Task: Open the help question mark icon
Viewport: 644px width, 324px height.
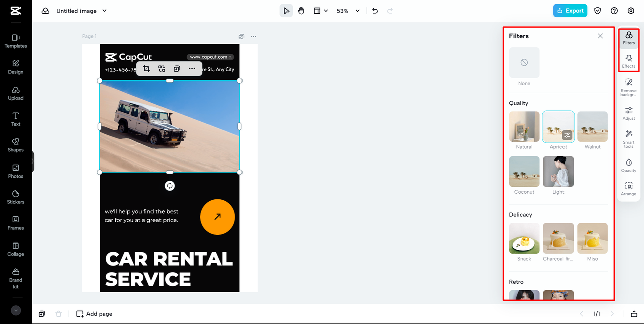Action: pos(614,11)
